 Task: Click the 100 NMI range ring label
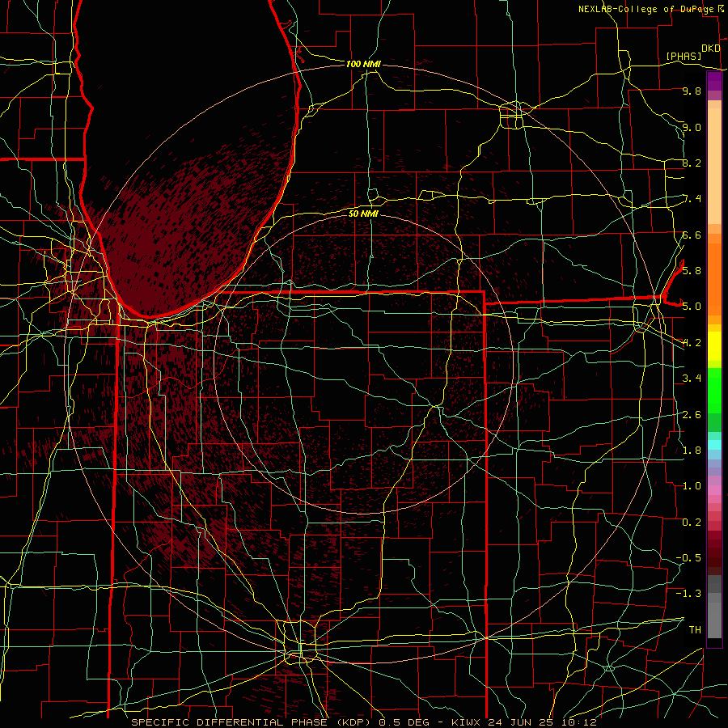point(363,64)
